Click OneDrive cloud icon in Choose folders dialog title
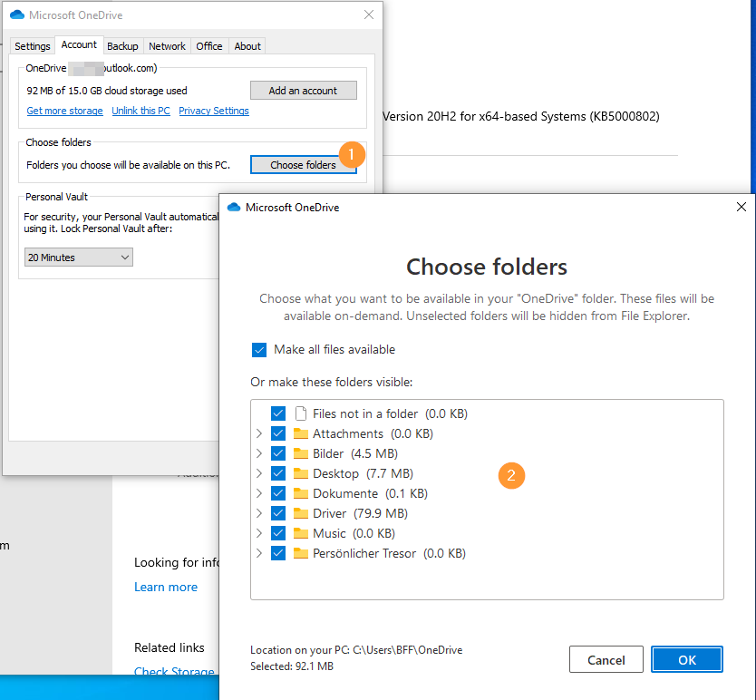The image size is (756, 700). [x=234, y=207]
